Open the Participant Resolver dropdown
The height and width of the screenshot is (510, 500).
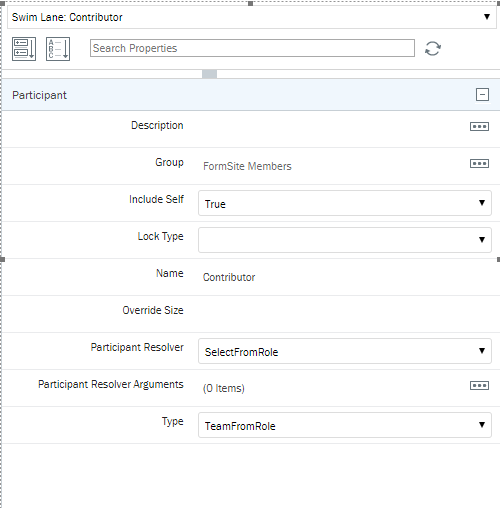[x=345, y=351]
